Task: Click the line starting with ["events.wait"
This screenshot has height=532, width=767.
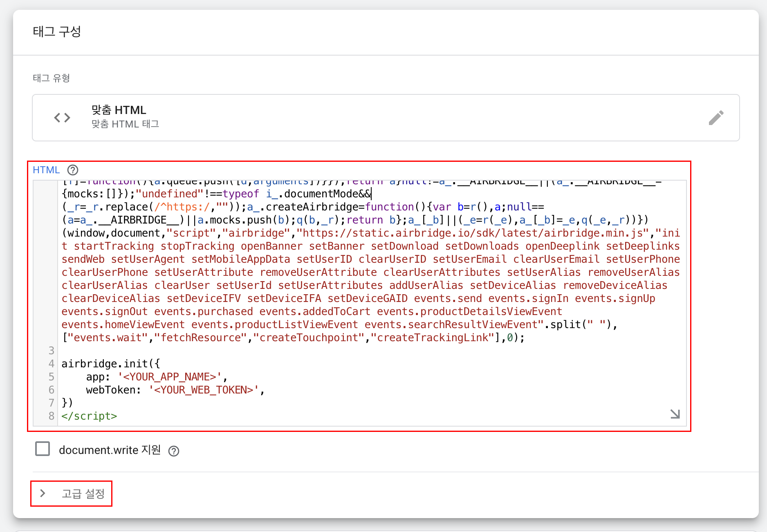Action: coord(293,338)
